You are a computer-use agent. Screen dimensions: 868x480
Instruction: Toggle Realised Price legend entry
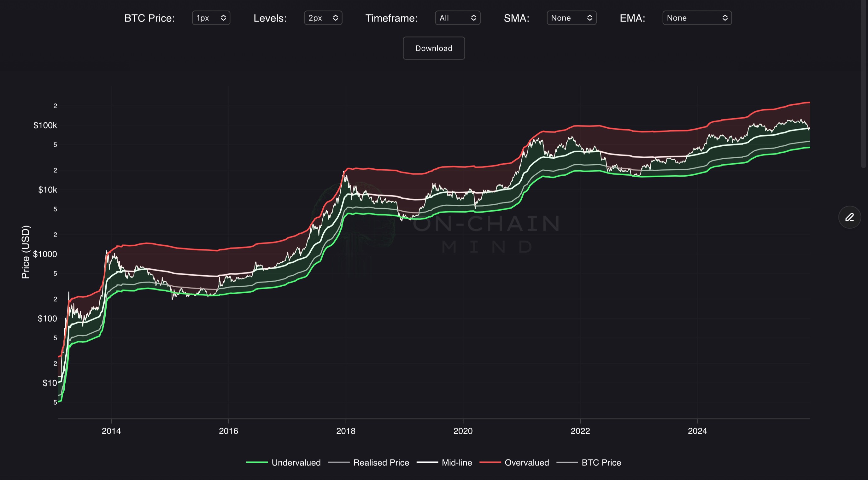pos(381,462)
